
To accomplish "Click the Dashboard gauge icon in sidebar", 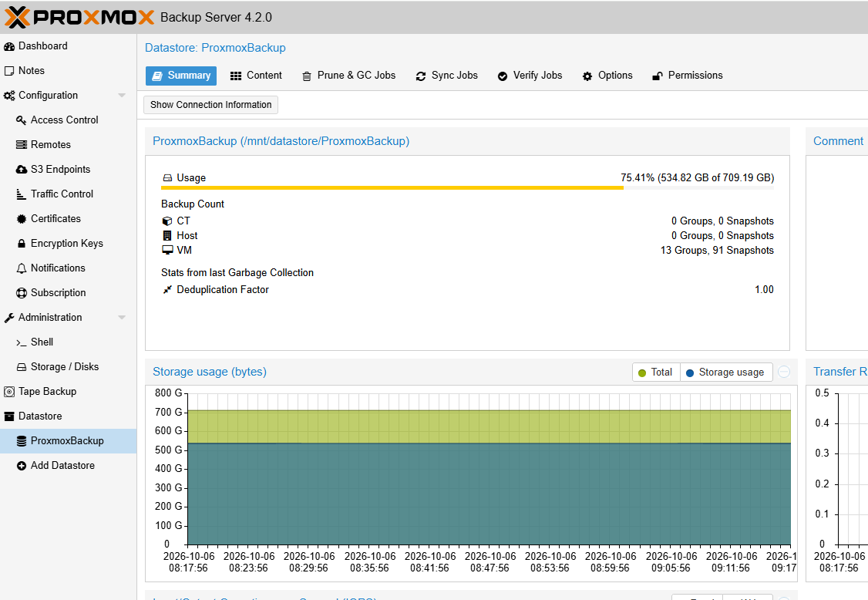I will click(x=8, y=46).
